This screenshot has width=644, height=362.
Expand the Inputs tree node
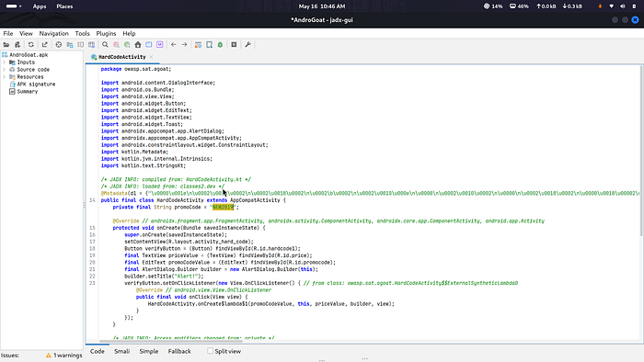(4, 62)
